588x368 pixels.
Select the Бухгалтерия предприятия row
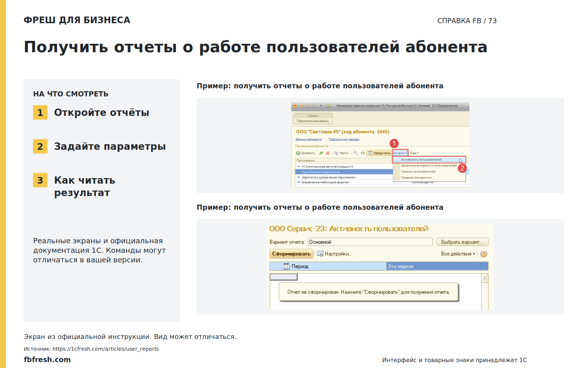(344, 172)
